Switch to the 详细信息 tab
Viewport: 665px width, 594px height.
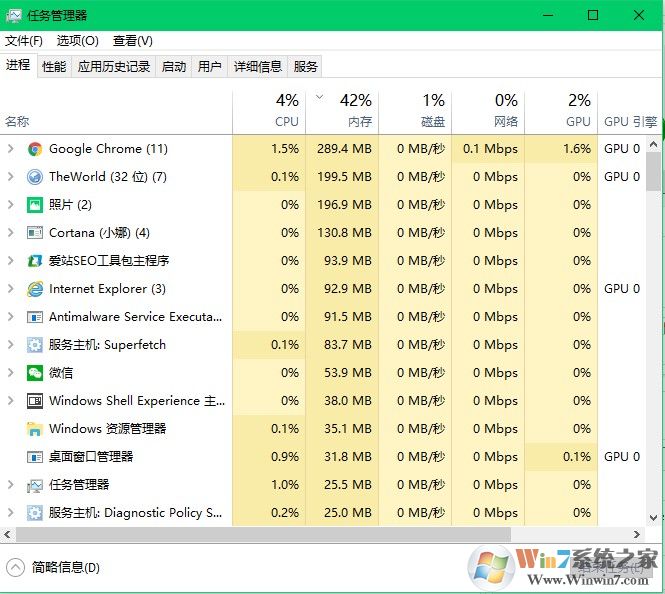coord(258,67)
